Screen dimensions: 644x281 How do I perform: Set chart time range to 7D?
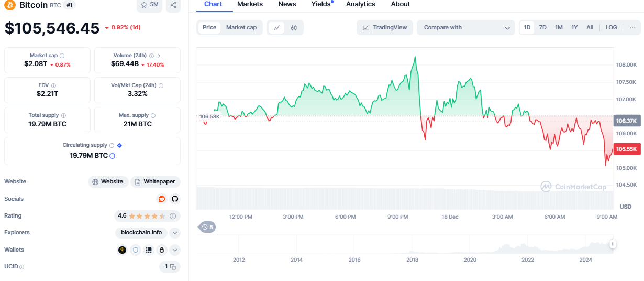543,28
